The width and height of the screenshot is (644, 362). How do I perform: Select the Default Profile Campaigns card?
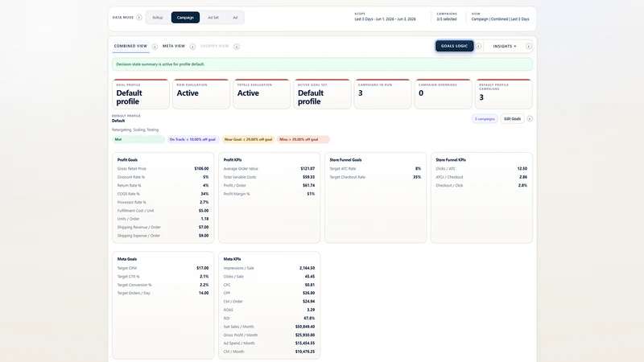pos(504,94)
